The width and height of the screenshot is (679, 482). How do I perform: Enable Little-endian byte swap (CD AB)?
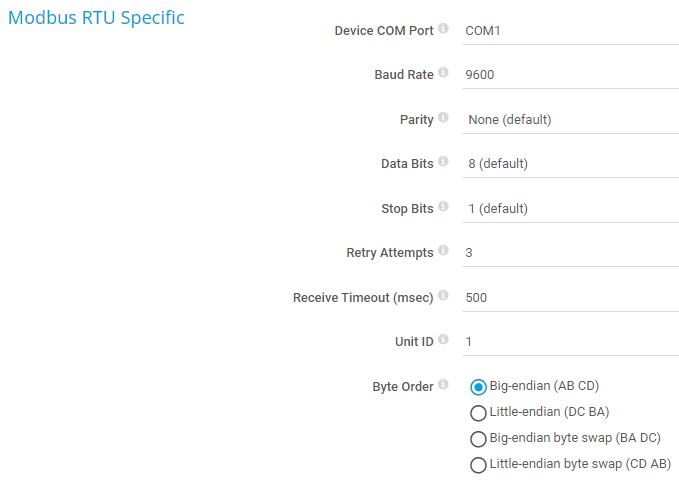tap(479, 464)
